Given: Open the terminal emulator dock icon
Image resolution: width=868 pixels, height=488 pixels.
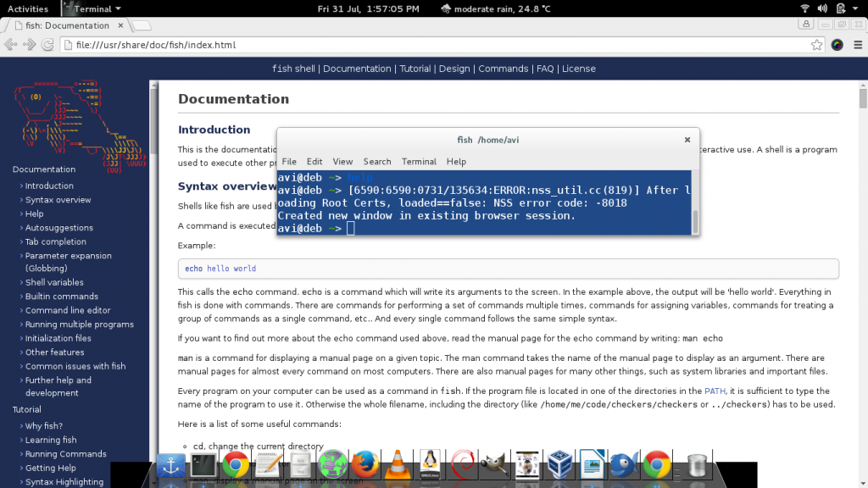Looking at the screenshot, I should 203,464.
